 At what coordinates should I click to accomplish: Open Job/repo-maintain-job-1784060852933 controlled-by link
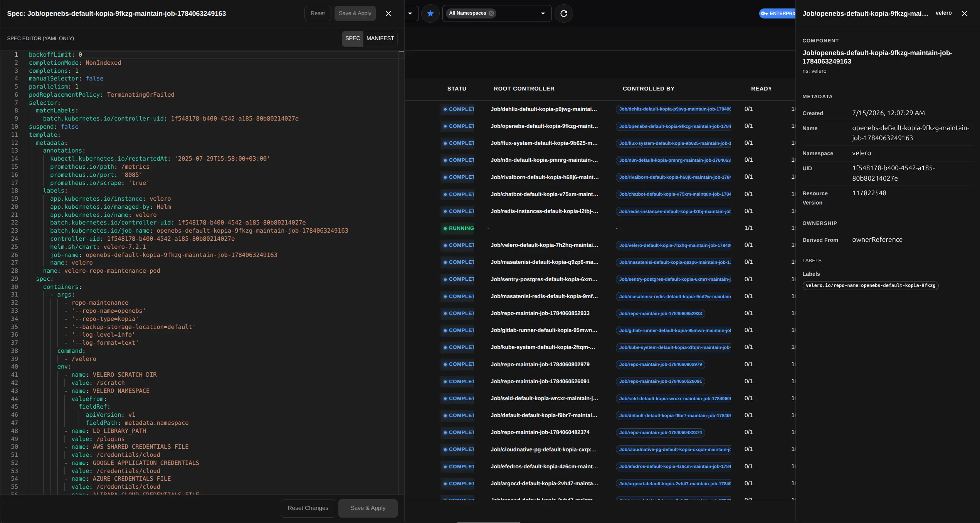pos(660,313)
